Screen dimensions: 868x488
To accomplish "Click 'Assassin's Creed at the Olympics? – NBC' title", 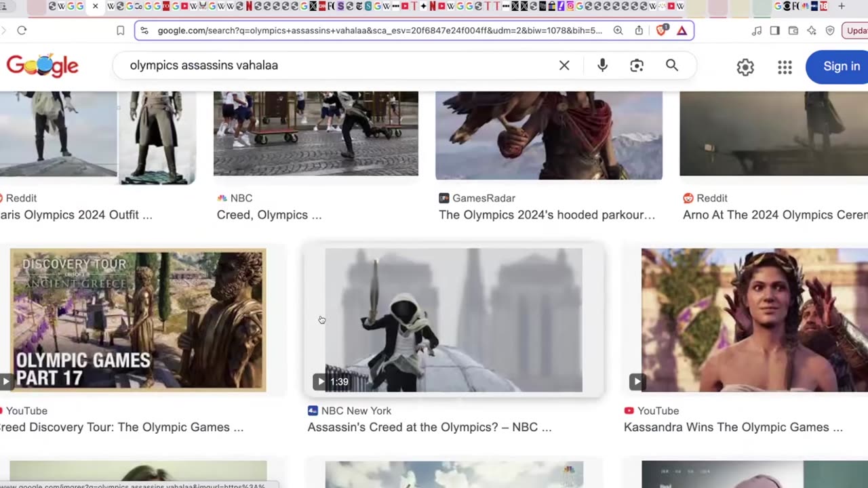I will coord(429,427).
